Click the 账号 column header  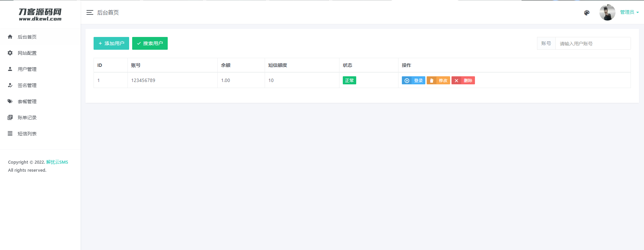136,65
